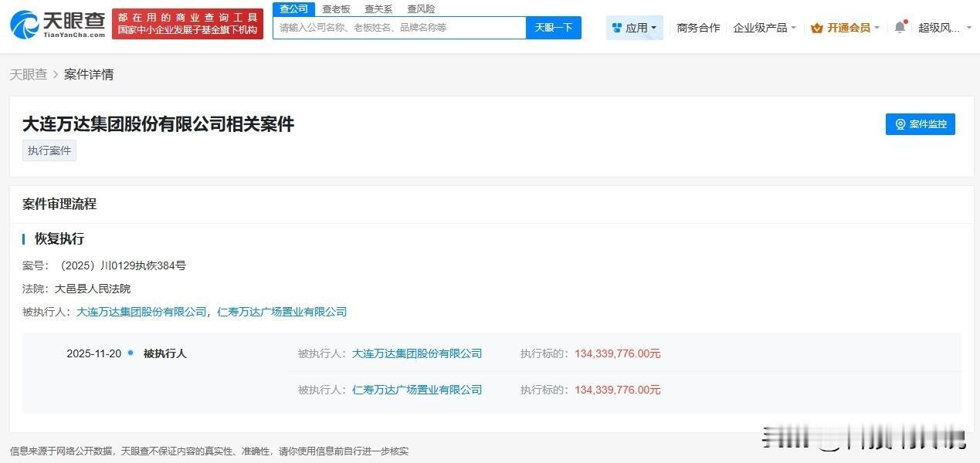This screenshot has width=980, height=463.
Task: Click 134,339,776.00元 in the 大连万达 row
Action: click(x=618, y=353)
